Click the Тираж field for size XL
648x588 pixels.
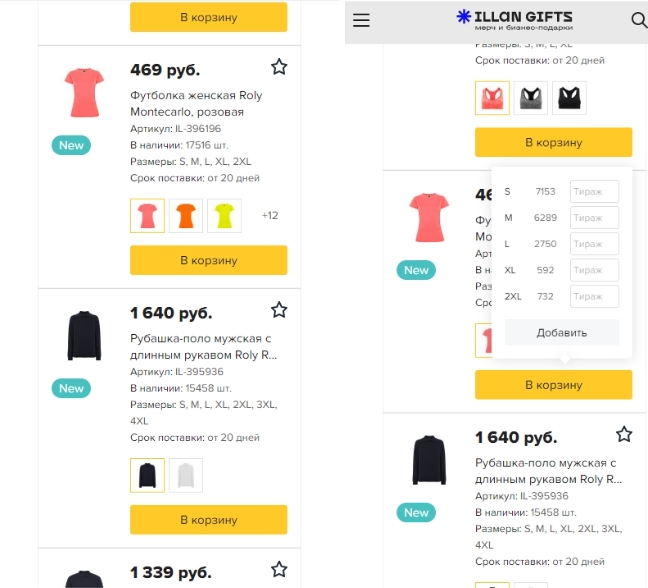pyautogui.click(x=594, y=270)
